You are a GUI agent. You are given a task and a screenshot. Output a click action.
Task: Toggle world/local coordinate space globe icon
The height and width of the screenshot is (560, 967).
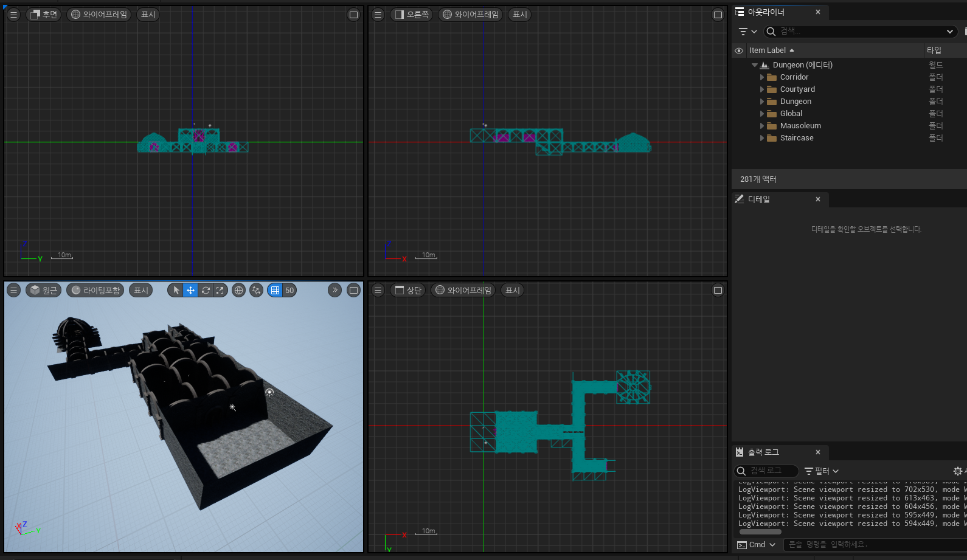(238, 291)
